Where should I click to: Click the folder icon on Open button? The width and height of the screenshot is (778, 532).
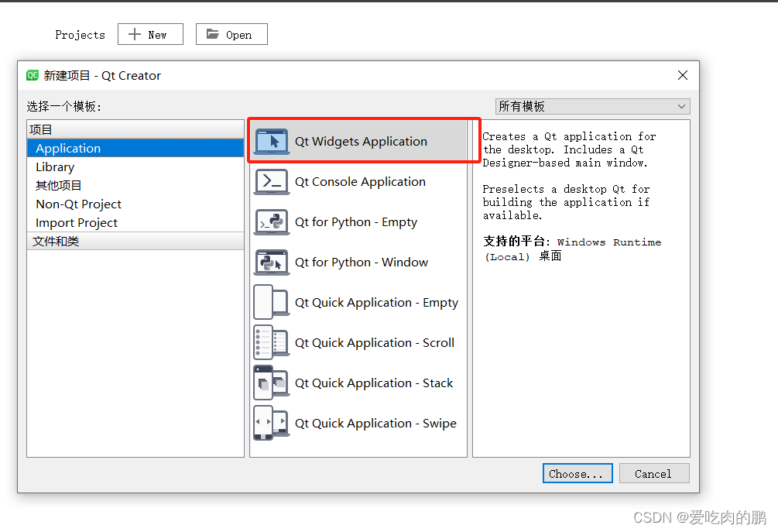tap(213, 34)
